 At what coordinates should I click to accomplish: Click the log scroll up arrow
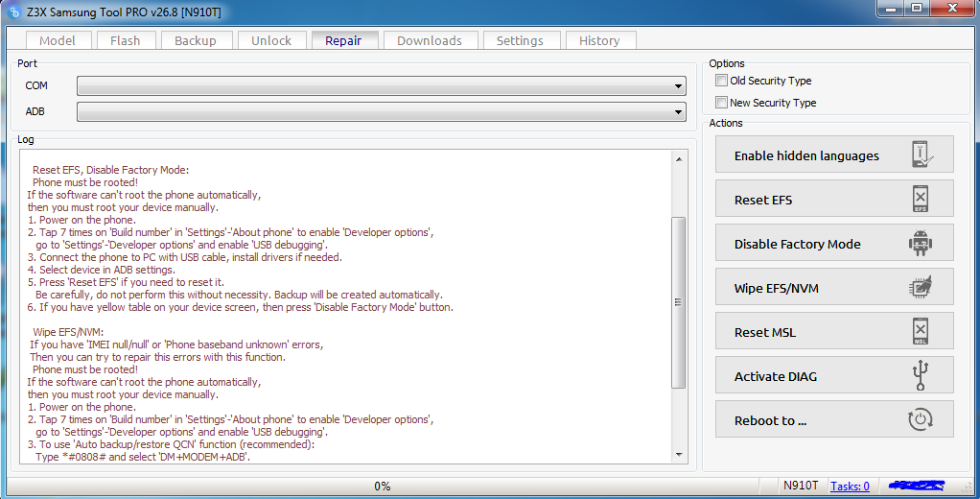[x=679, y=159]
